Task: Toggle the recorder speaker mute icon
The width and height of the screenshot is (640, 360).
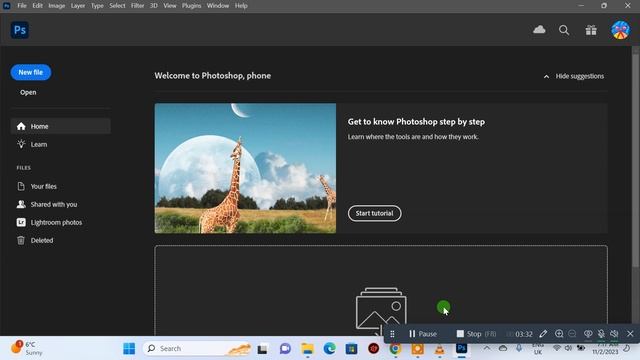Action: pos(614,334)
